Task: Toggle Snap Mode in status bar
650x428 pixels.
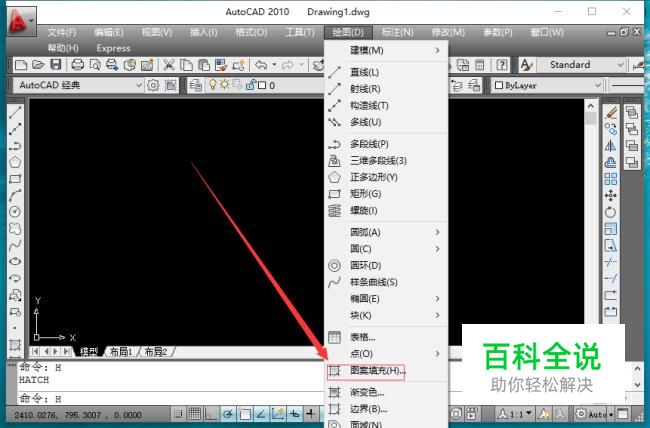Action: 178,413
